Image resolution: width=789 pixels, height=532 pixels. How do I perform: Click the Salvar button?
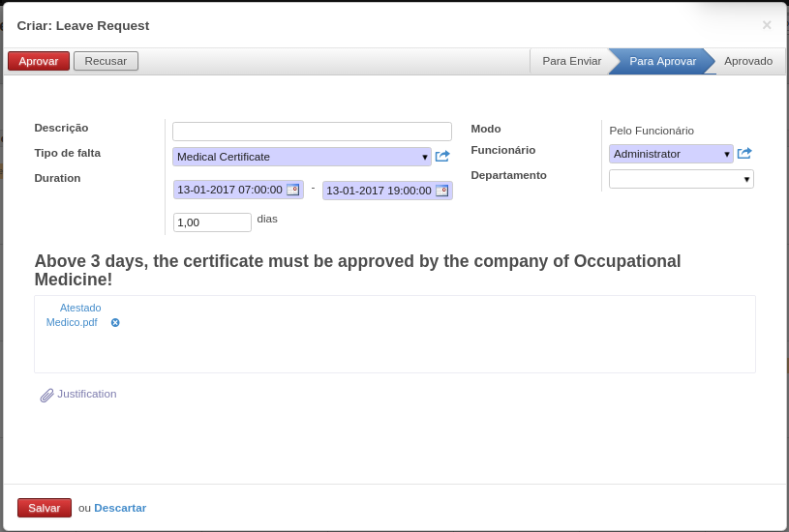pyautogui.click(x=45, y=508)
